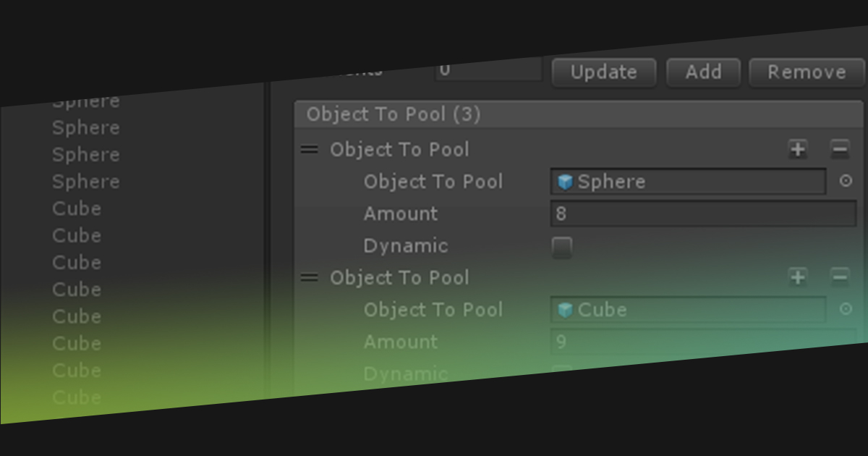Open the object picker beside the Cube field
The width and height of the screenshot is (868, 456).
[845, 308]
